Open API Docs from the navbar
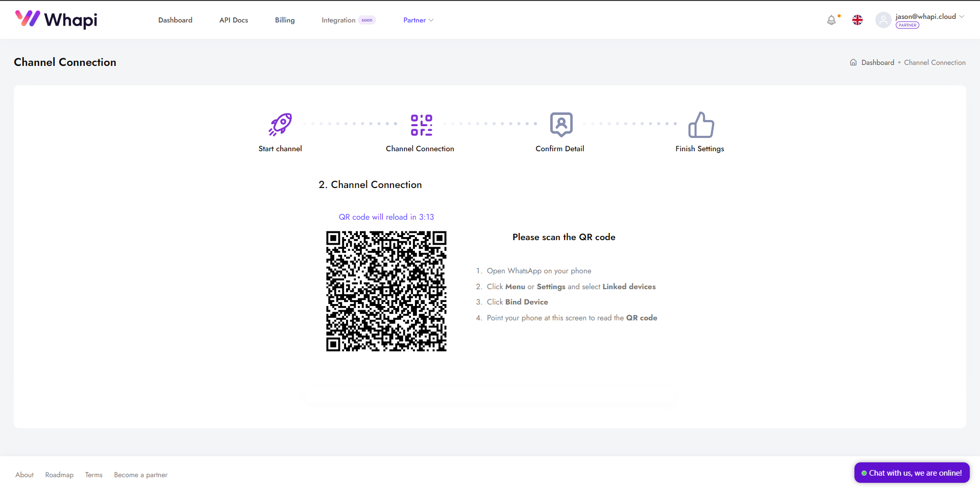 [x=234, y=20]
